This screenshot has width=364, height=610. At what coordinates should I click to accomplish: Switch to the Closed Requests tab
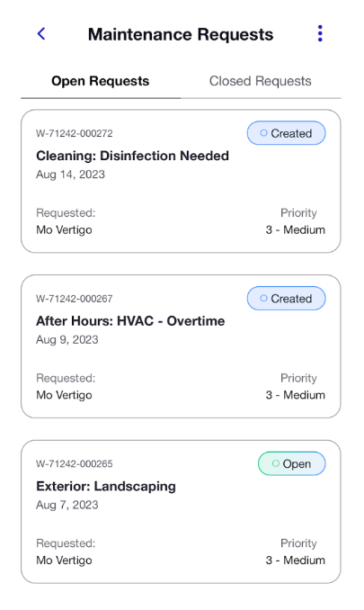[x=261, y=81]
